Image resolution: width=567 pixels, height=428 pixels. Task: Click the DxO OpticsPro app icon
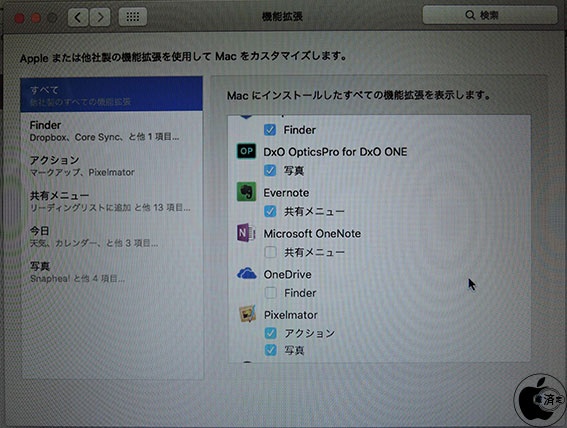coord(246,151)
